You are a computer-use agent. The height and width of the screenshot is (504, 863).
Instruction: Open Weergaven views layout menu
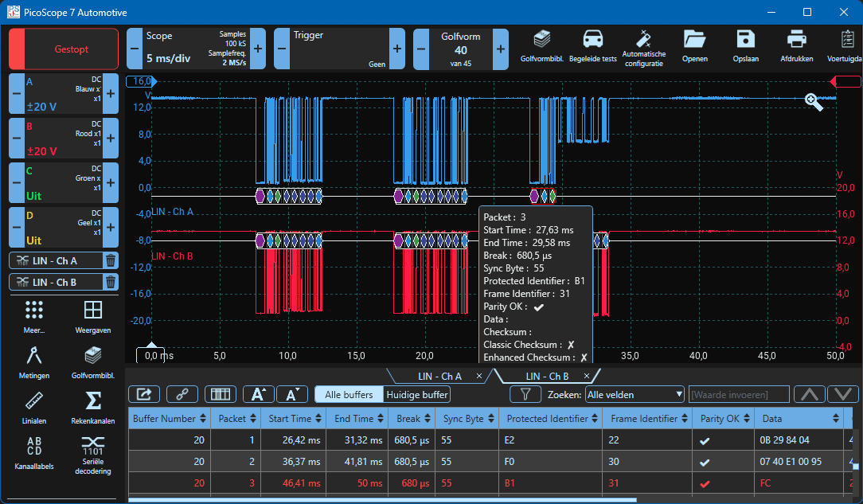click(93, 315)
